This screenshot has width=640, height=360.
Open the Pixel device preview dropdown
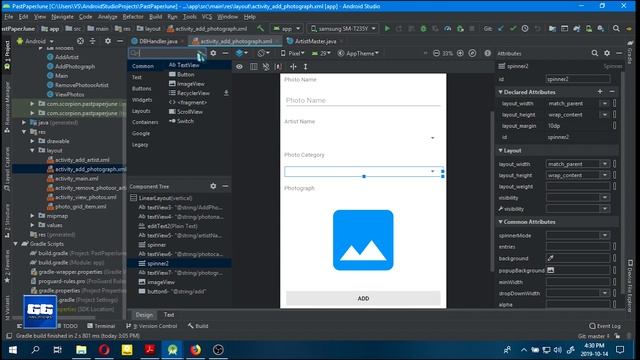pos(292,53)
